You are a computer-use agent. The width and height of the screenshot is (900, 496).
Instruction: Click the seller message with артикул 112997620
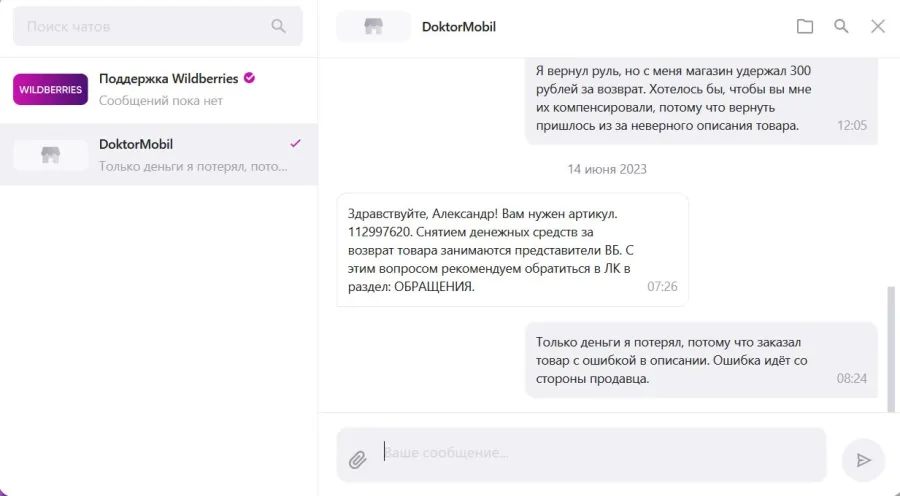513,250
